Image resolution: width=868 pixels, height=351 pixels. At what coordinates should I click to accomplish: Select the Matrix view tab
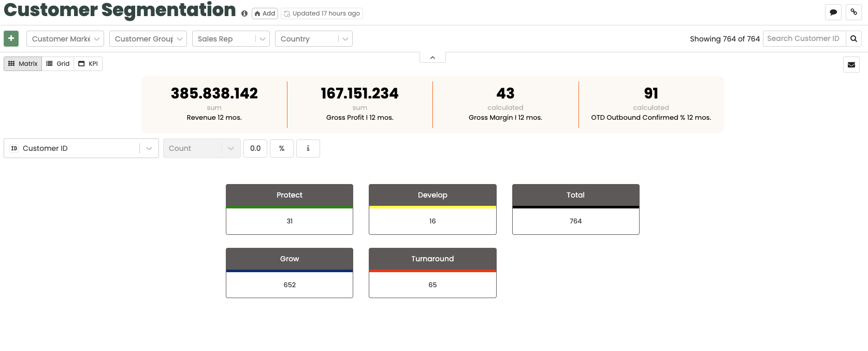[23, 64]
